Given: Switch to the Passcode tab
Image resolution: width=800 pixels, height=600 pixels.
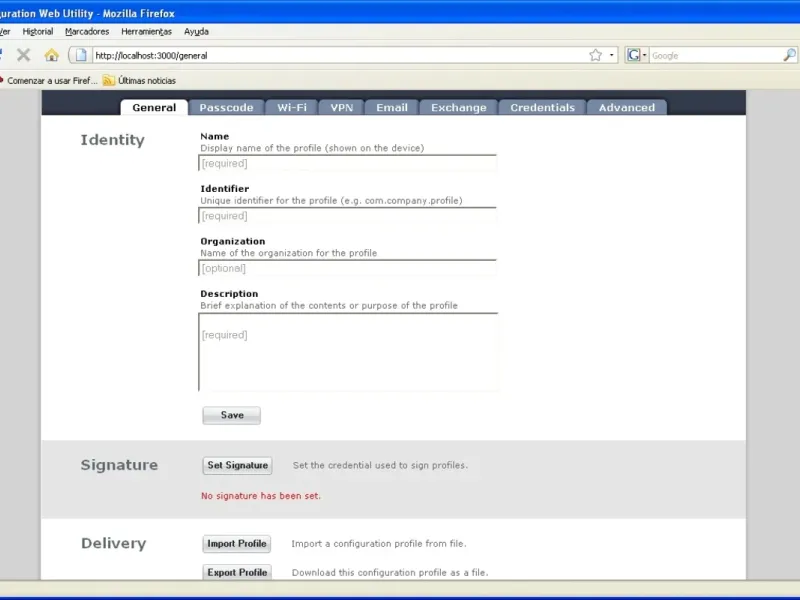Looking at the screenshot, I should [227, 108].
